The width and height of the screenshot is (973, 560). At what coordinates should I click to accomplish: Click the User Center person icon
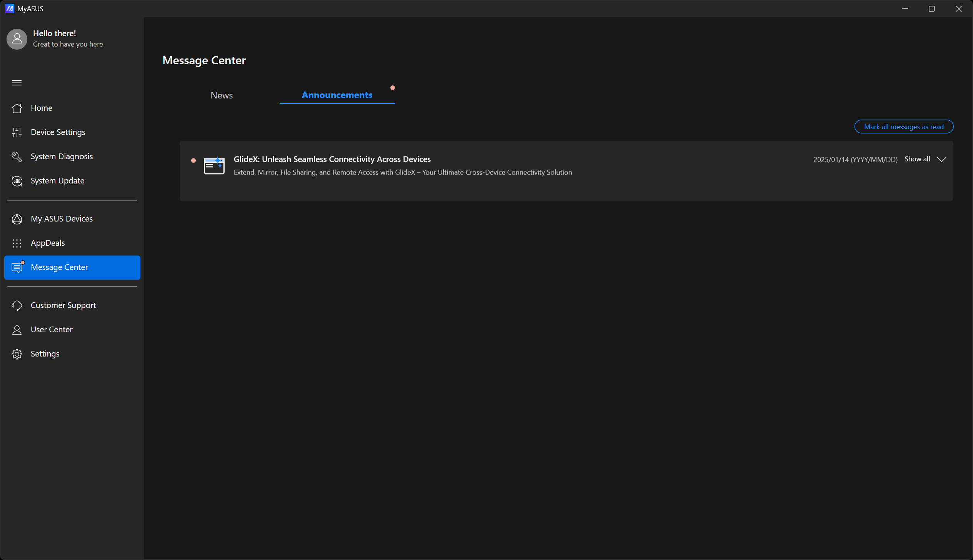coord(17,330)
